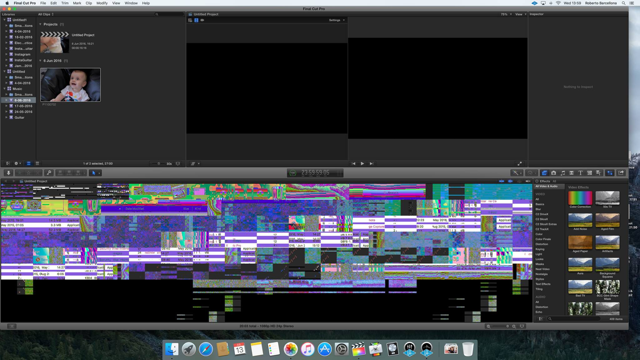The image size is (640, 360).
Task: Open the Keyword Editor key icon
Action: click(x=49, y=173)
